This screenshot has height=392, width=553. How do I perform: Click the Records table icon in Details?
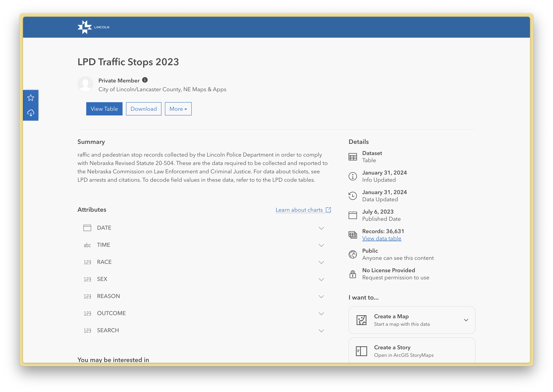click(352, 235)
